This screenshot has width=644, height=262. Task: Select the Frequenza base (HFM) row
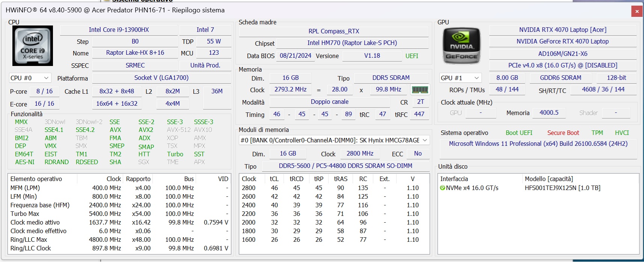pyautogui.click(x=119, y=205)
